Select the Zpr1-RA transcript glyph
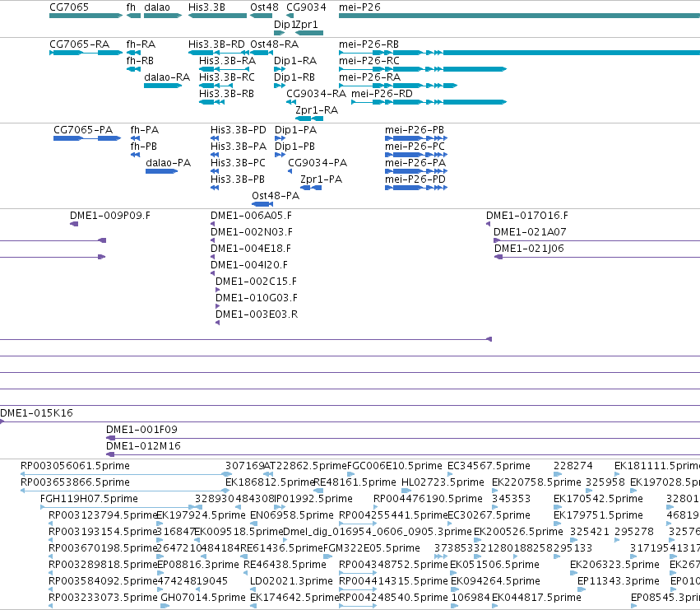 [309, 119]
